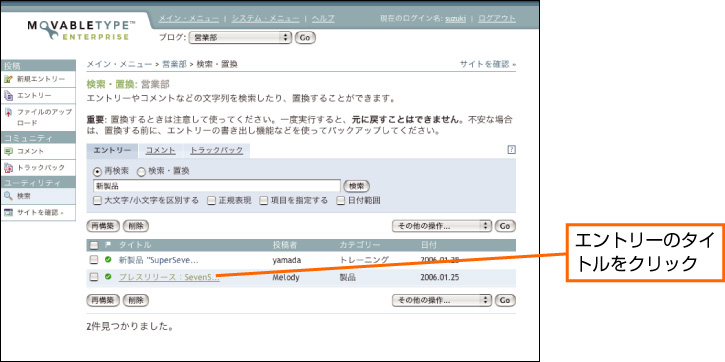Open the プレスリリース：SevenS... entry title
725x362 pixels.
pyautogui.click(x=169, y=277)
